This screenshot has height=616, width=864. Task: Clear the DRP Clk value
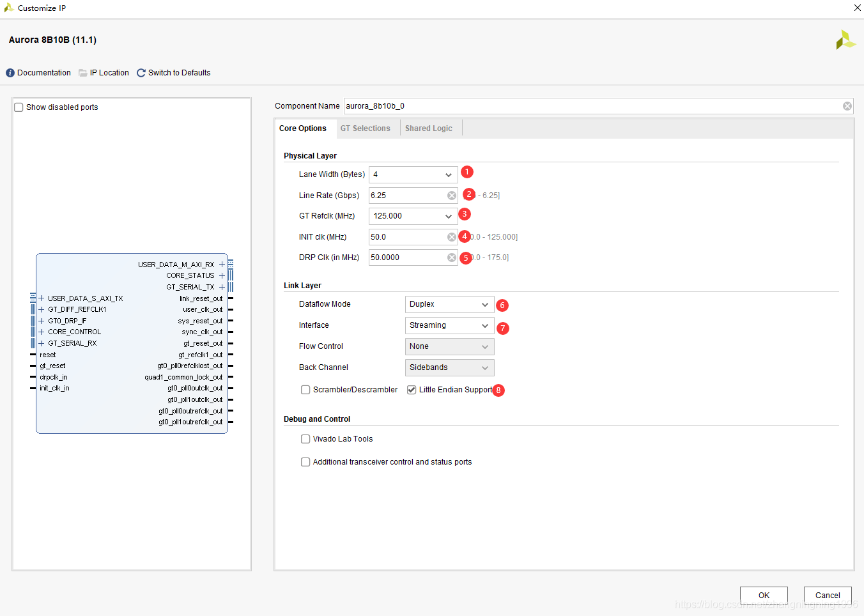(452, 258)
